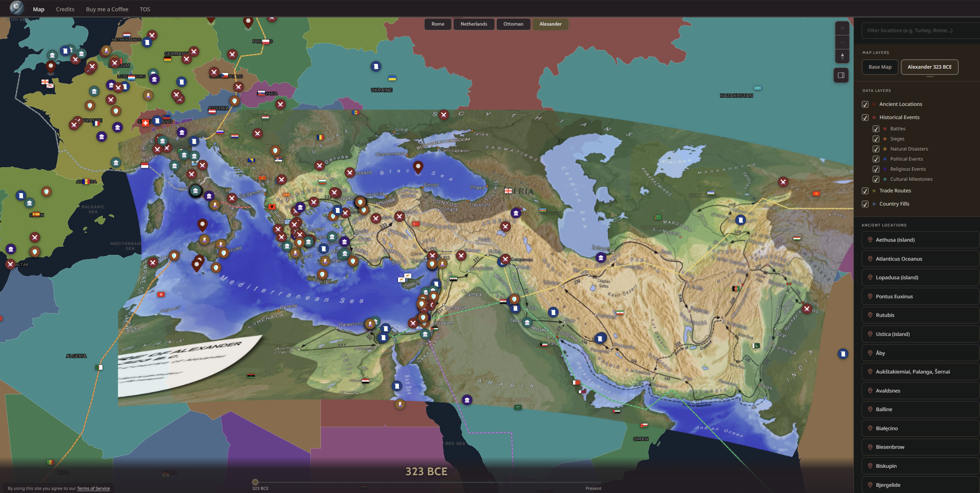This screenshot has width=980, height=493.
Task: Switch to the Ottoman map preset
Action: point(513,24)
